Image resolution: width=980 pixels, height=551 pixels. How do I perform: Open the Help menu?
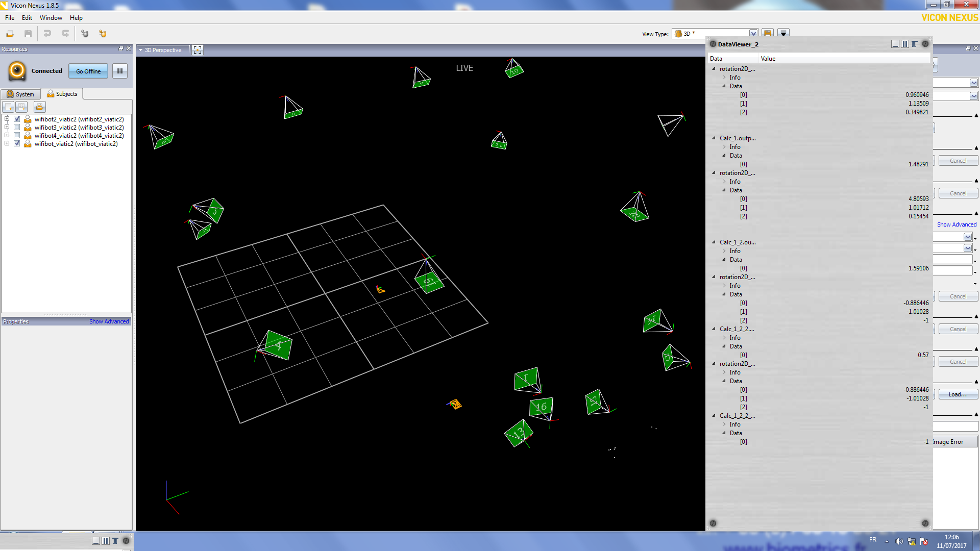pos(76,18)
